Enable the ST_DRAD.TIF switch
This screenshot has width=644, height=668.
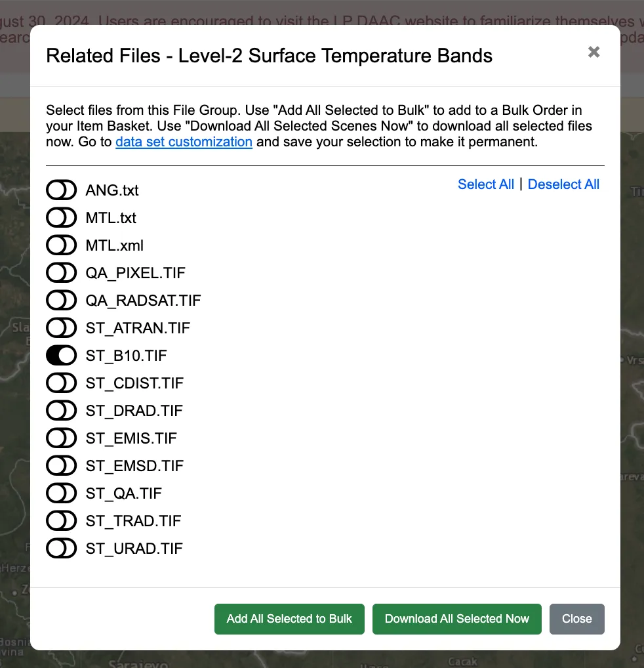click(61, 411)
